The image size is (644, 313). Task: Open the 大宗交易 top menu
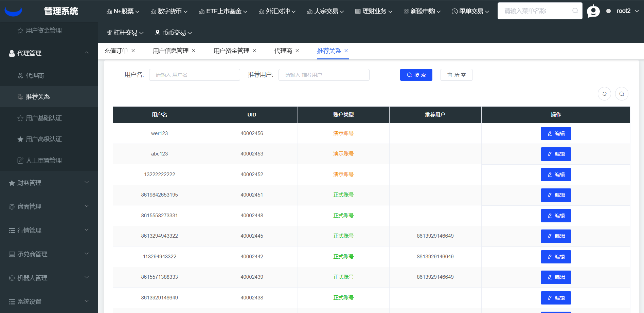point(325,11)
